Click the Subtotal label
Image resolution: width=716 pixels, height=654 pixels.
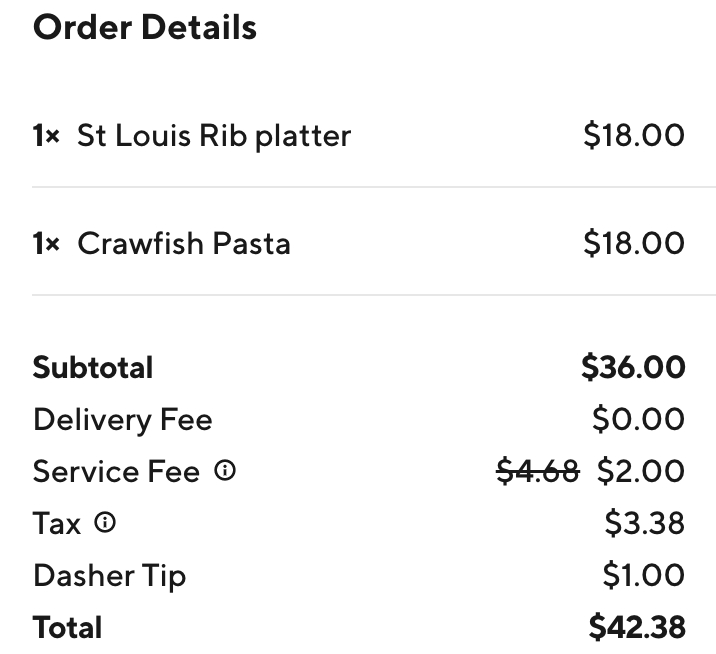pyautogui.click(x=93, y=367)
